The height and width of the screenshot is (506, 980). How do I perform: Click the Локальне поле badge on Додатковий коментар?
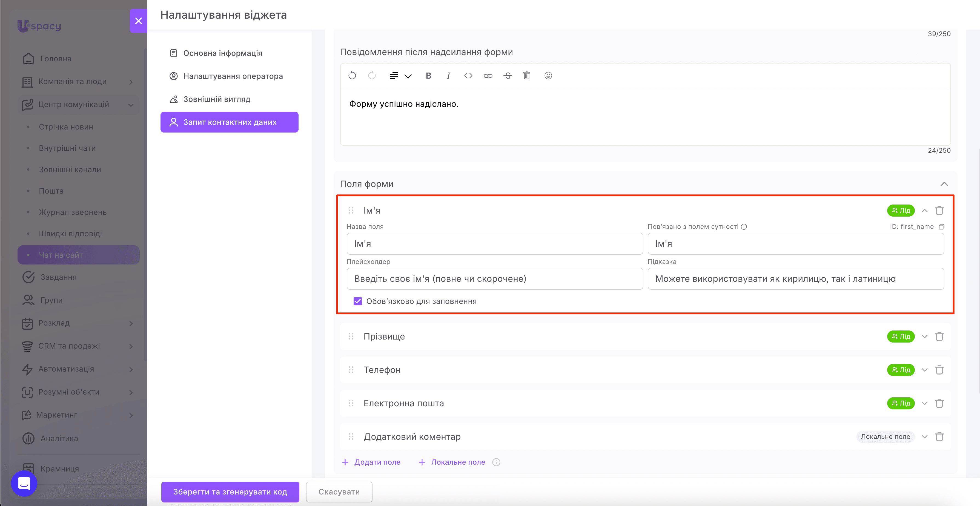pos(885,437)
